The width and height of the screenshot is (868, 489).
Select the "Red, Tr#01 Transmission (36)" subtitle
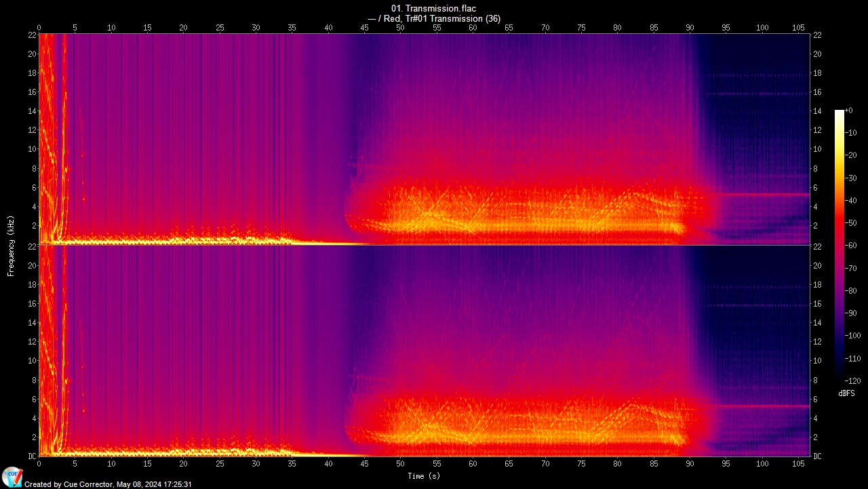[434, 19]
